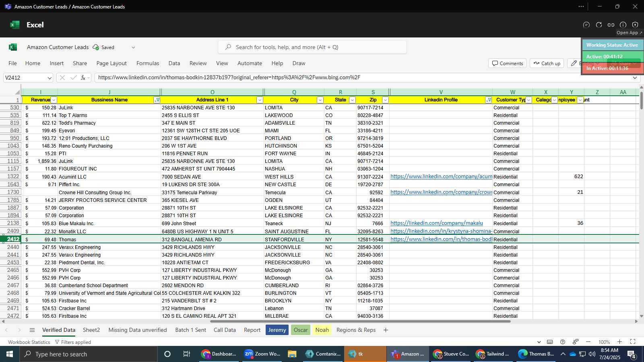Click the formula bar URL text
This screenshot has width=644, height=362.
[x=229, y=78]
